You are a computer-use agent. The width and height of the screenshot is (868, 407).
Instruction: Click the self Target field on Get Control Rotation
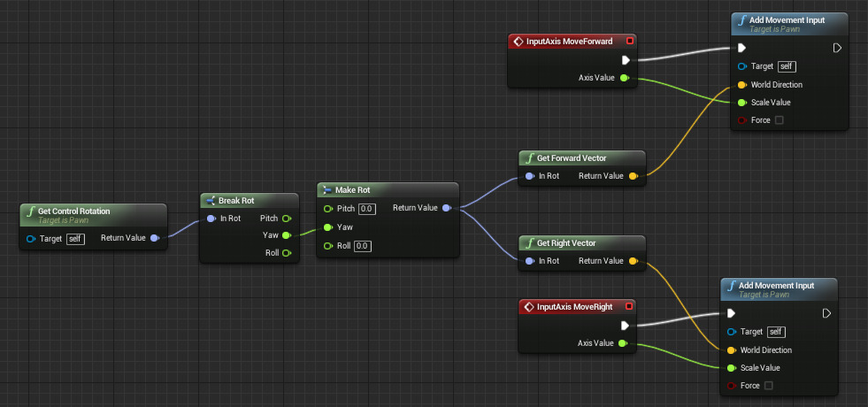75,238
